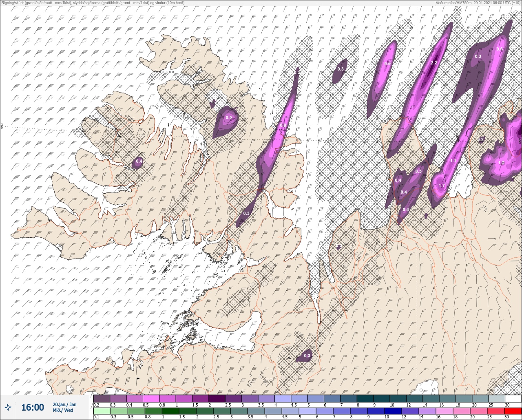Viewport: 522px width, 420px height.
Task: Click bottom legend swatch between 20 and 25
Action: point(478,411)
